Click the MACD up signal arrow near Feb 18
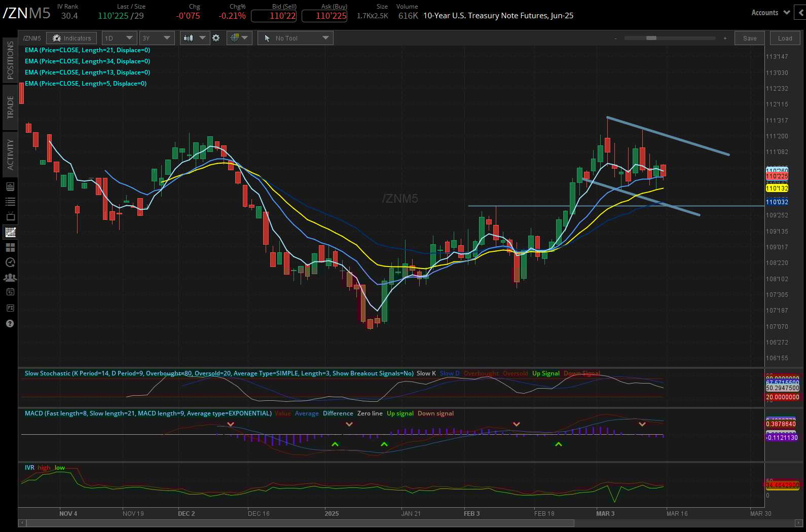 [x=558, y=444]
